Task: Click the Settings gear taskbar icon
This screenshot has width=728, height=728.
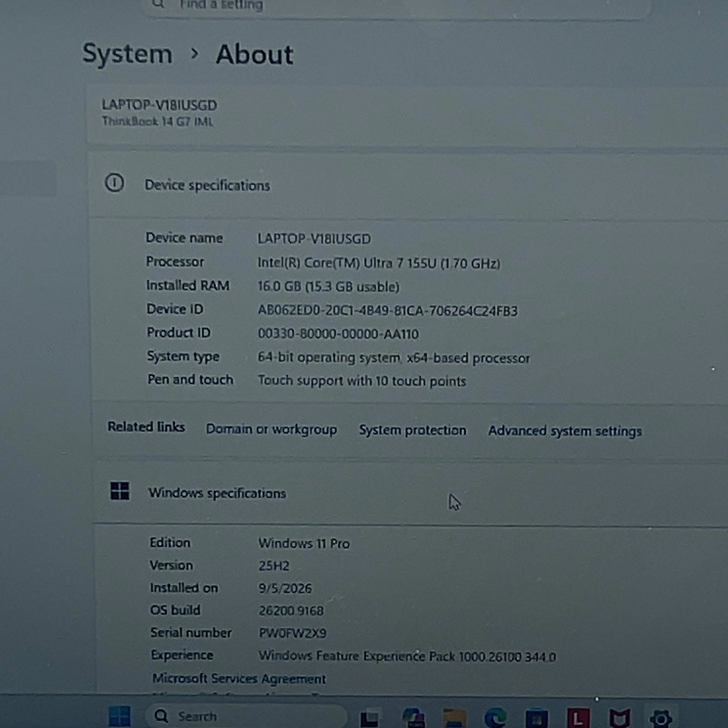Action: coord(661,718)
